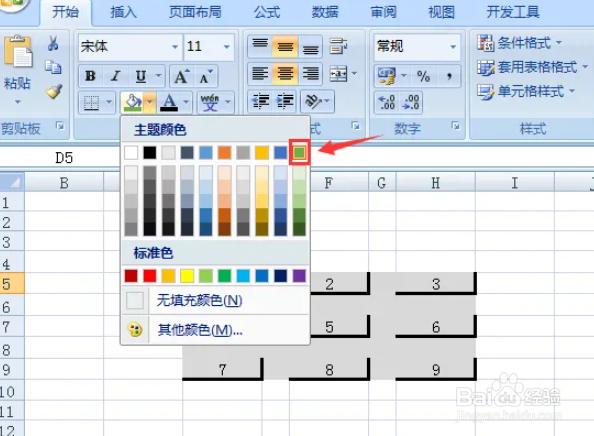Switch to the 数据 tab
Viewport: 594px width, 436px height.
(325, 12)
